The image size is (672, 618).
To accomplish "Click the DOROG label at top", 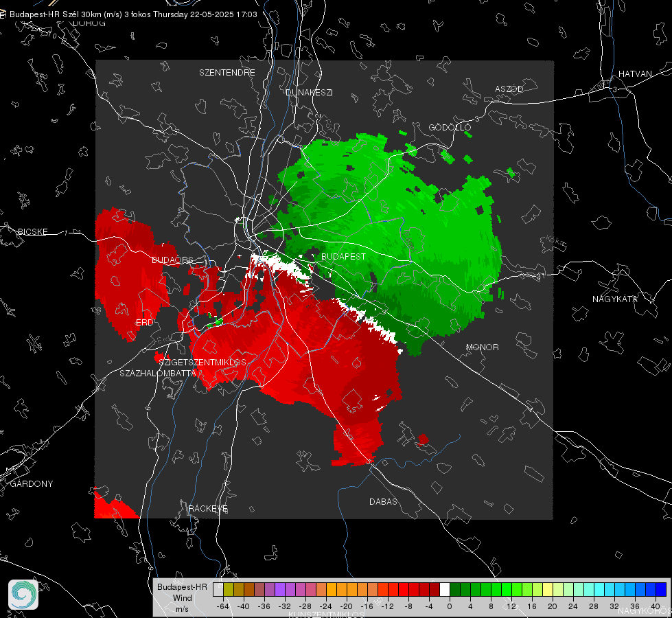I will pyautogui.click(x=89, y=23).
